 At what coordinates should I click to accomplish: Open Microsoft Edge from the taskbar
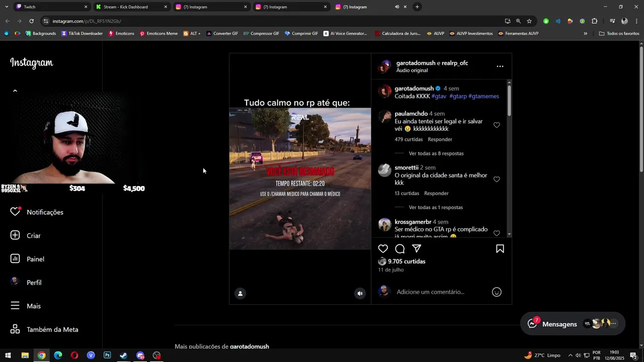(58, 355)
